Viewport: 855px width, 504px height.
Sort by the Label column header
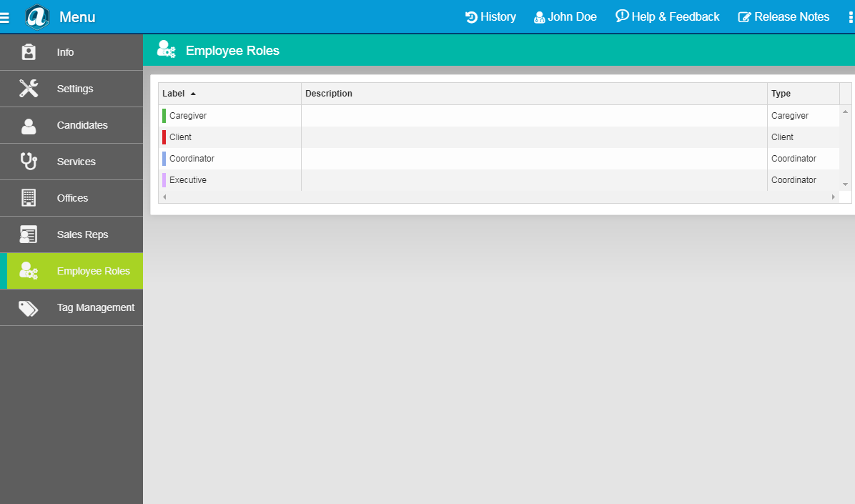coord(229,94)
